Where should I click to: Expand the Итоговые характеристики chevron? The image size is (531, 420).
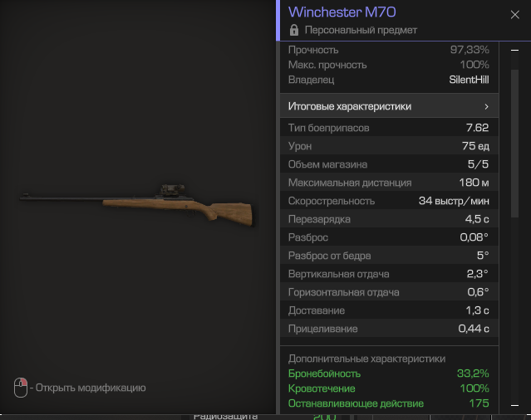point(486,106)
